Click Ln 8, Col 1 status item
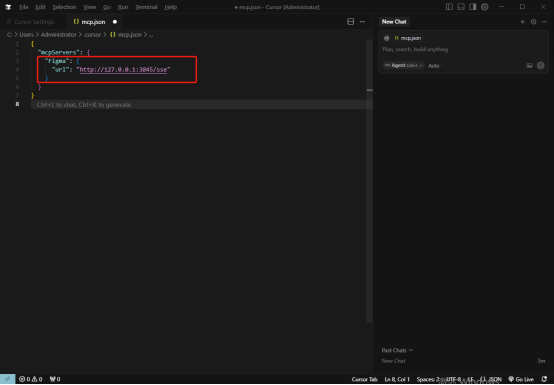Image resolution: width=554 pixels, height=385 pixels. [397, 379]
